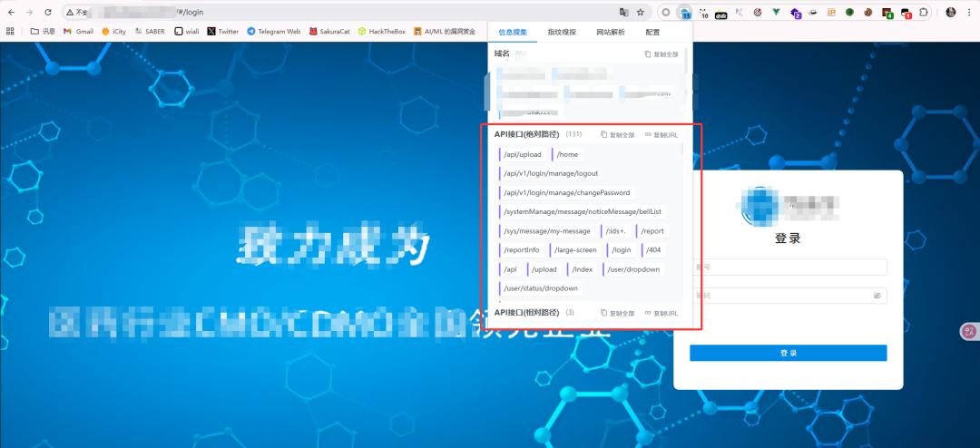Open the 讯息 bookmarks folder
980x448 pixels.
point(44,31)
